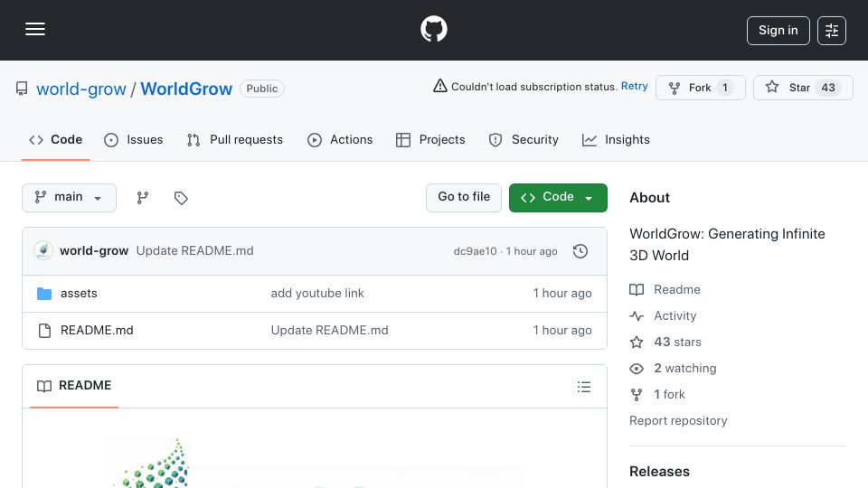Open the Insights tab

(x=616, y=140)
